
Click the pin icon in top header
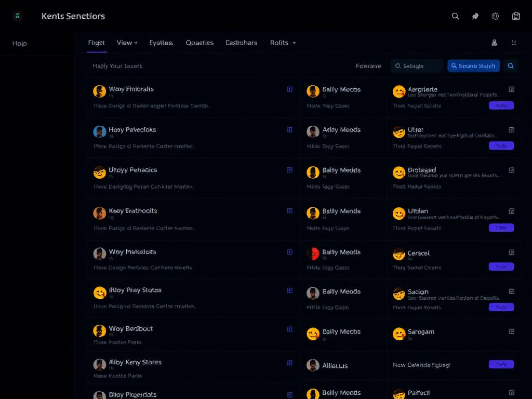475,16
